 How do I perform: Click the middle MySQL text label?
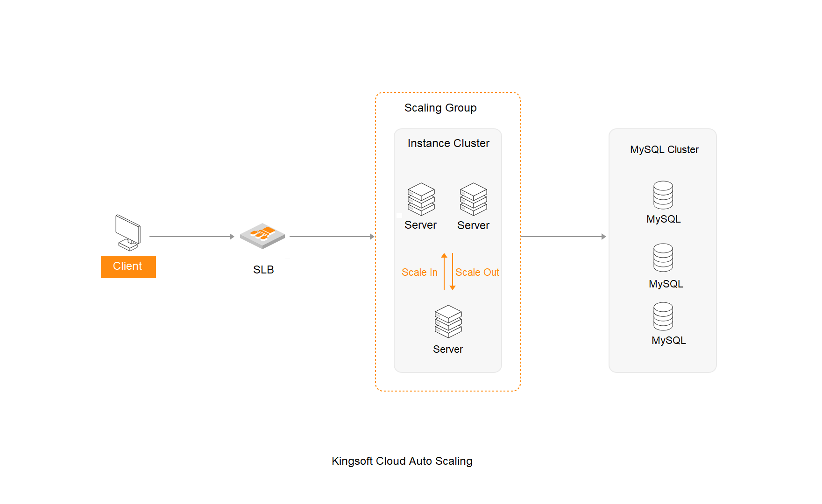point(666,284)
